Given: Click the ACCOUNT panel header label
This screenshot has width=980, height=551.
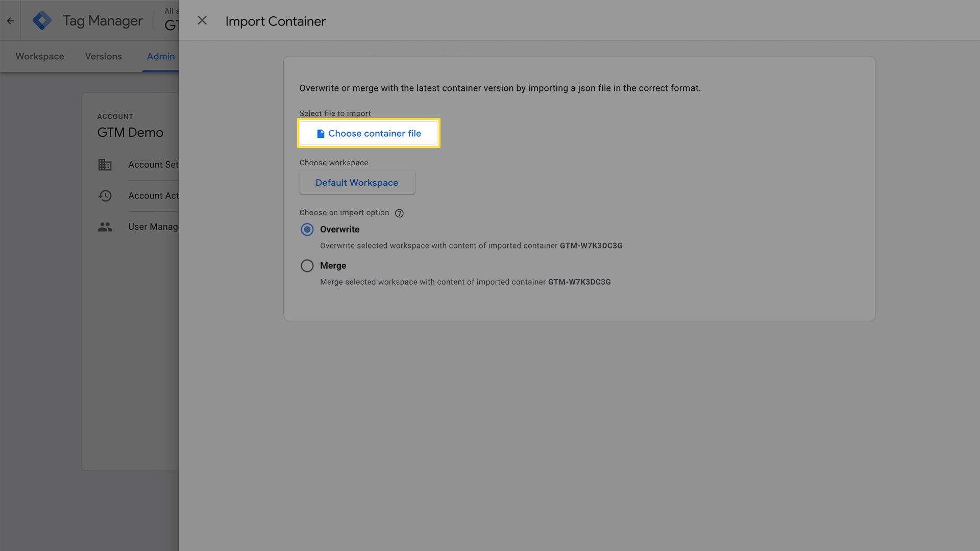Looking at the screenshot, I should coord(115,116).
